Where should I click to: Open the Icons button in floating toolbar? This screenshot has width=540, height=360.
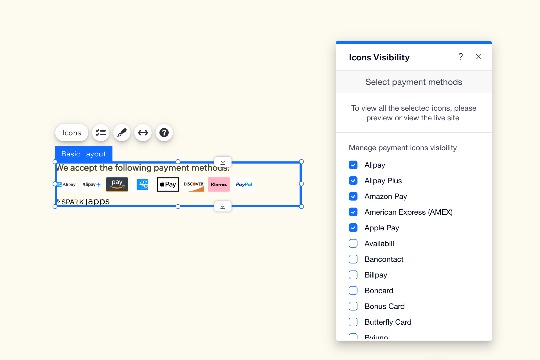[x=71, y=133]
